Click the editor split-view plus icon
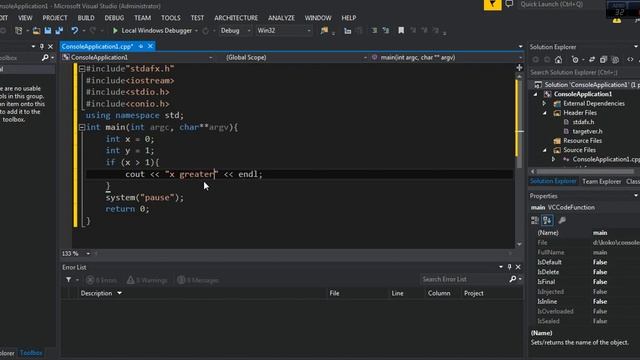 click(519, 68)
